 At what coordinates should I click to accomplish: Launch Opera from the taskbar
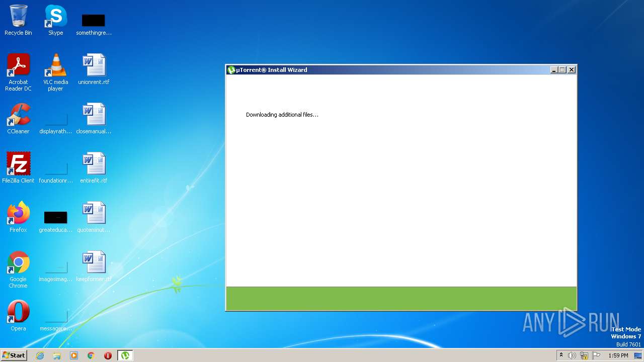click(108, 355)
